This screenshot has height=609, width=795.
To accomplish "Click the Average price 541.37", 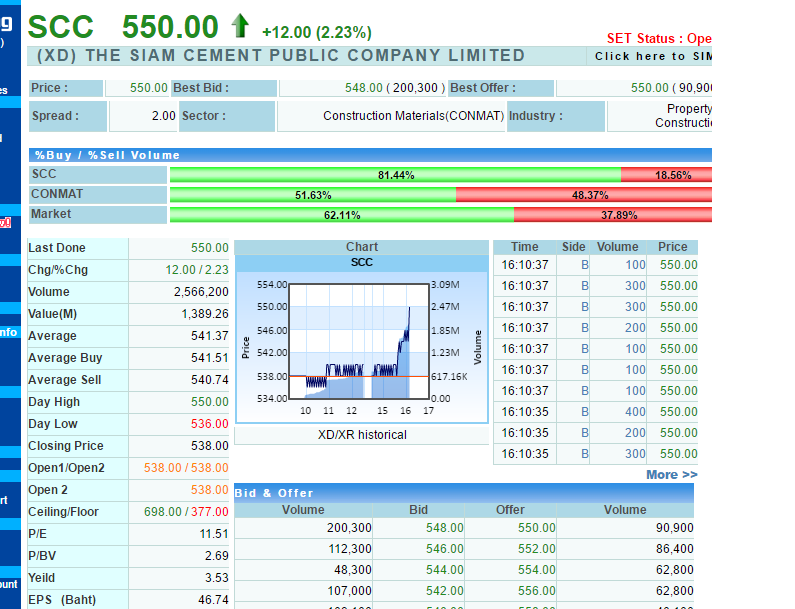I will (x=210, y=336).
